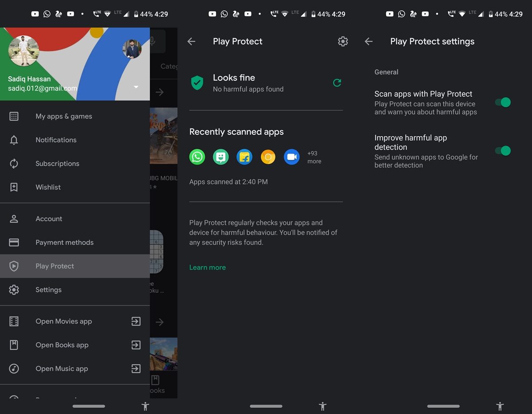Toggle Scan apps with Play Protect switch
This screenshot has width=532, height=414.
click(503, 103)
